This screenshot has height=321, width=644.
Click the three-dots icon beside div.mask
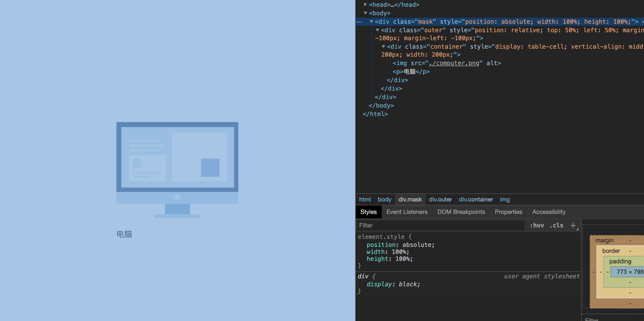click(359, 22)
